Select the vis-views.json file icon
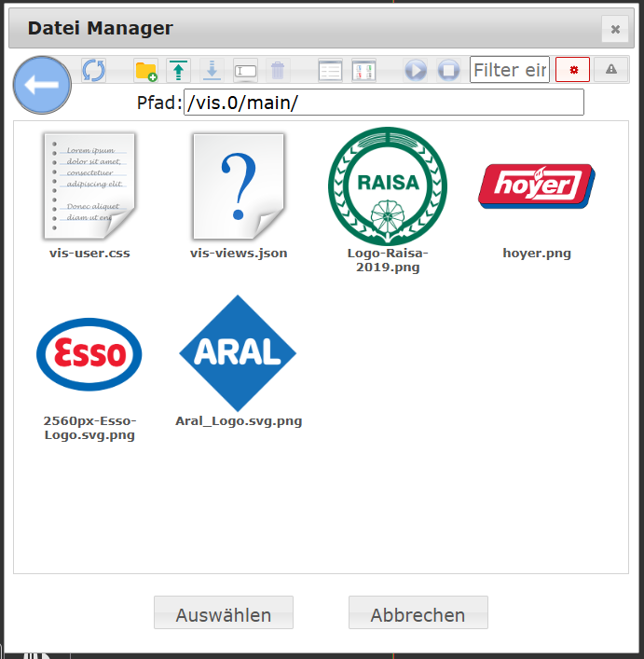The height and width of the screenshot is (659, 644). [x=239, y=185]
